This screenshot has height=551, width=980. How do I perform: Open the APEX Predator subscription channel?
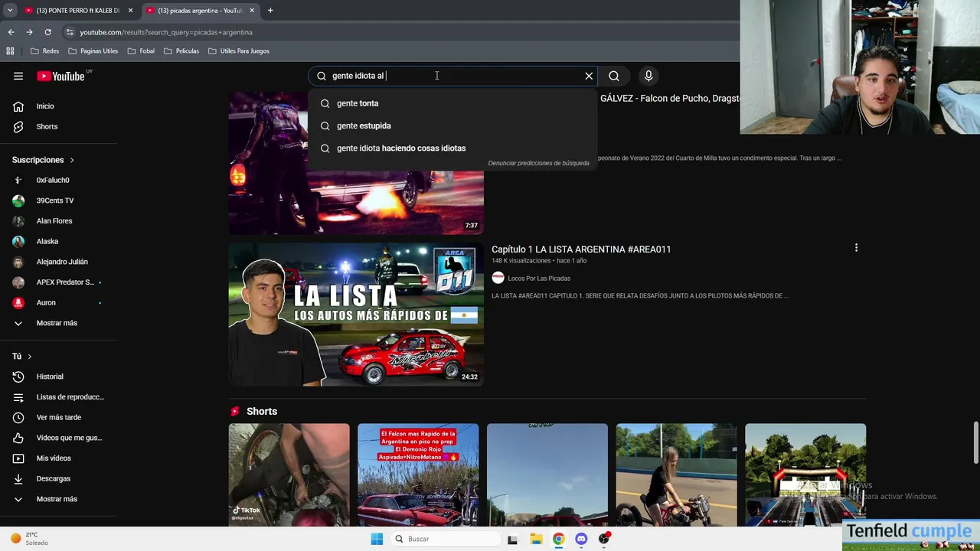click(58, 282)
